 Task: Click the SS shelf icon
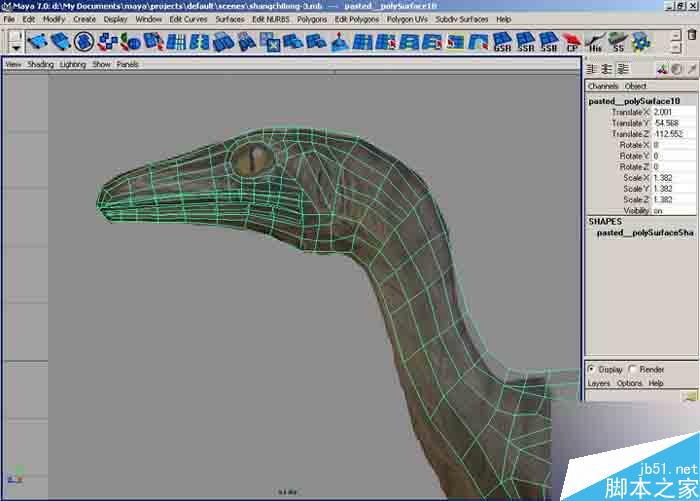618,42
